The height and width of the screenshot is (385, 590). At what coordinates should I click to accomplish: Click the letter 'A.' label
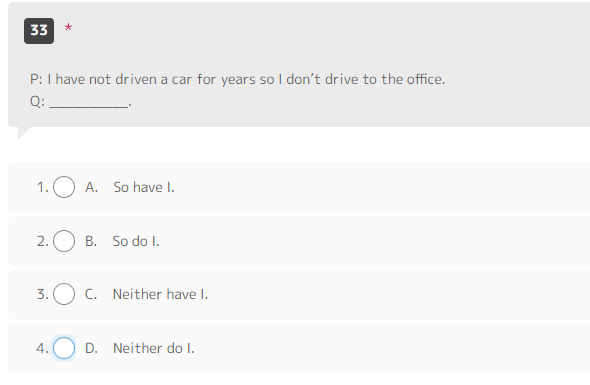91,187
